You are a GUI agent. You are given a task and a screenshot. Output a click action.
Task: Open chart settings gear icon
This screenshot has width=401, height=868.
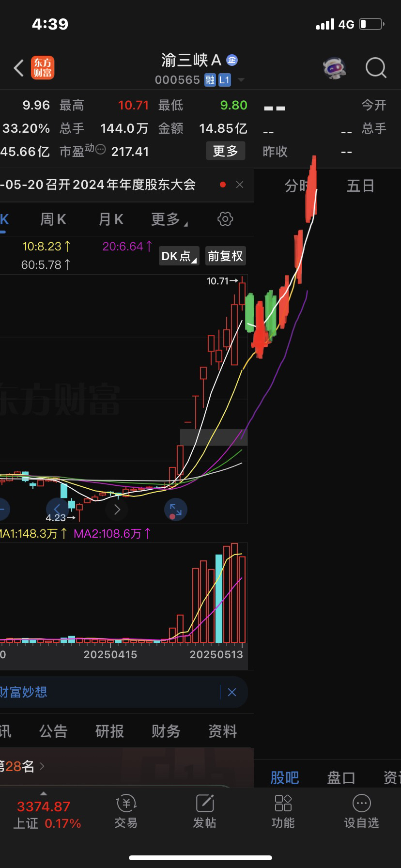[x=225, y=219]
